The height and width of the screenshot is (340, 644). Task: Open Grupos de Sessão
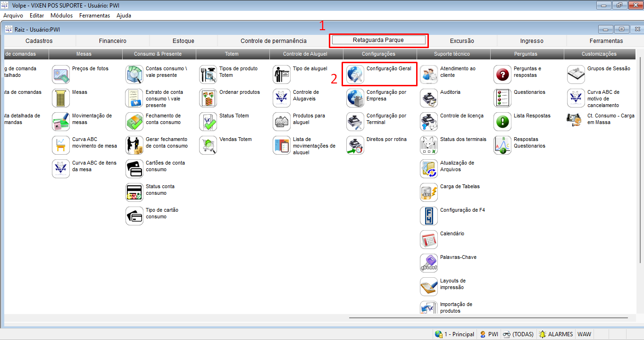576,74
